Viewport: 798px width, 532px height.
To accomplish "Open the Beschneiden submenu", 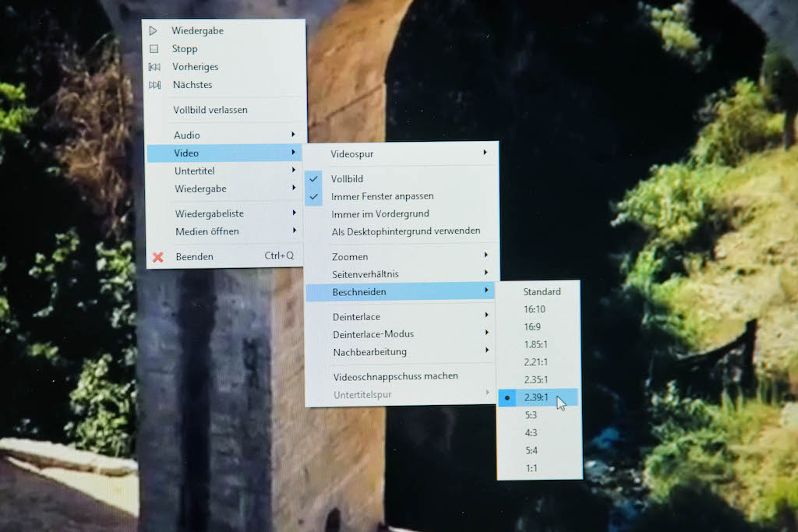I will pos(401,292).
